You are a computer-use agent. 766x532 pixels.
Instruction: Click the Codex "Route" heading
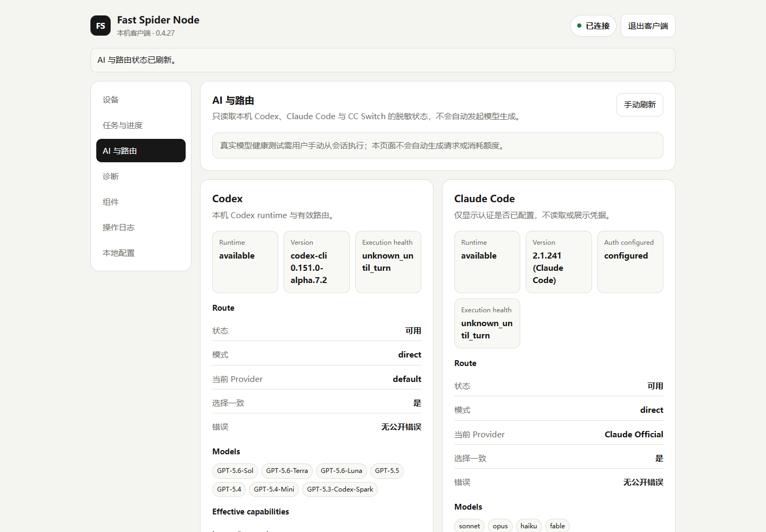223,308
